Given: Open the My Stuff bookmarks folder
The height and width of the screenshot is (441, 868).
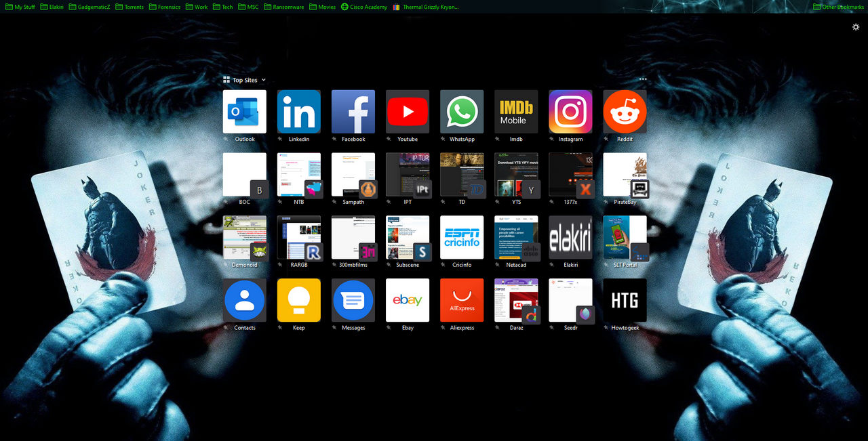Looking at the screenshot, I should point(20,7).
